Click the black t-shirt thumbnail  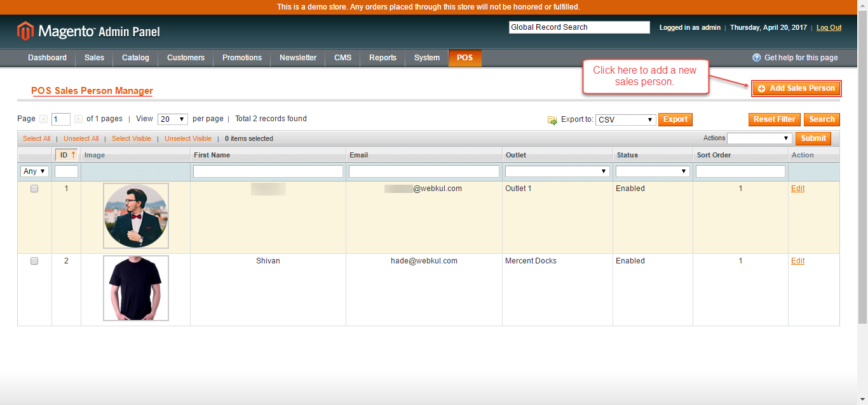[x=136, y=288]
